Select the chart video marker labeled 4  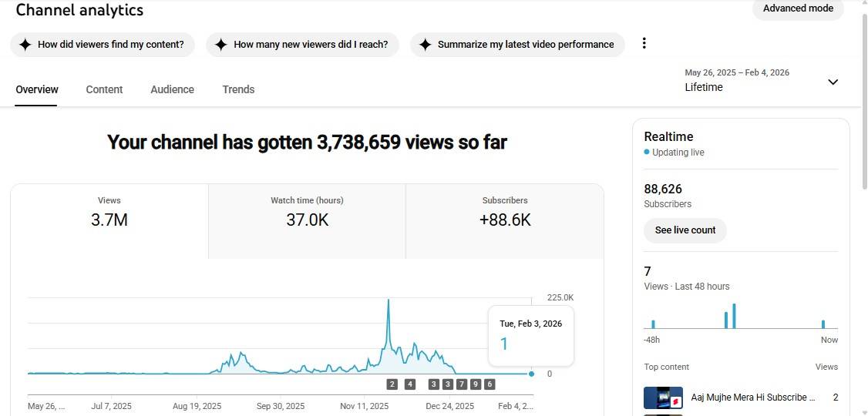click(410, 384)
